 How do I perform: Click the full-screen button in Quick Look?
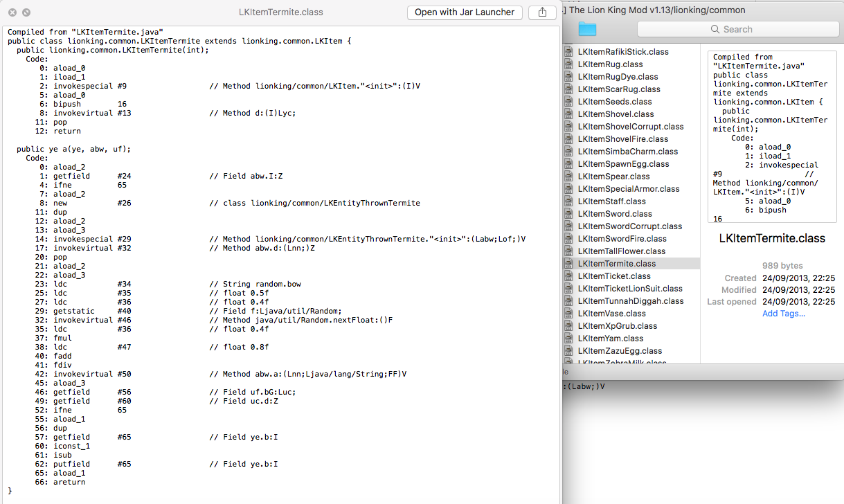coord(26,12)
